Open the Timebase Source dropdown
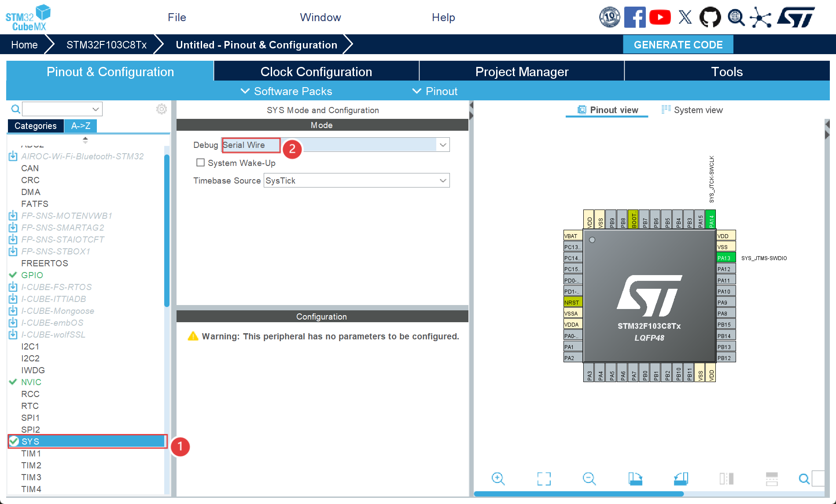Viewport: 836px width, 504px height. (x=443, y=180)
